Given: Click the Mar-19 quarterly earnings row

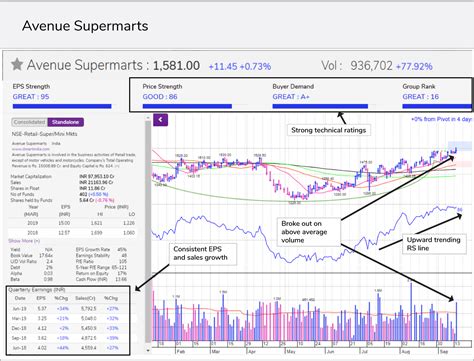Looking at the screenshot, I should 68,318.
